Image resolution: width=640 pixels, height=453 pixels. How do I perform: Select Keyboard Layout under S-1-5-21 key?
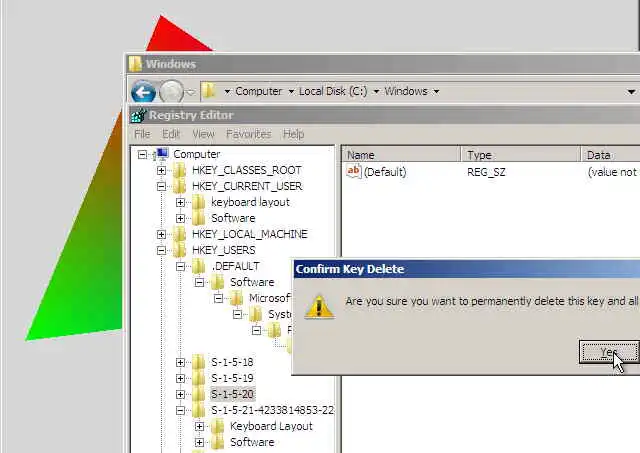point(271,426)
